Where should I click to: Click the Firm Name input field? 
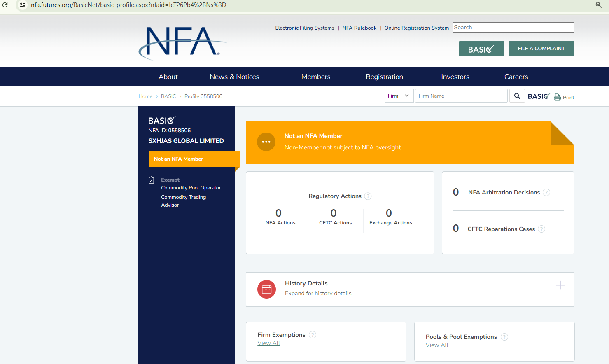pos(461,96)
